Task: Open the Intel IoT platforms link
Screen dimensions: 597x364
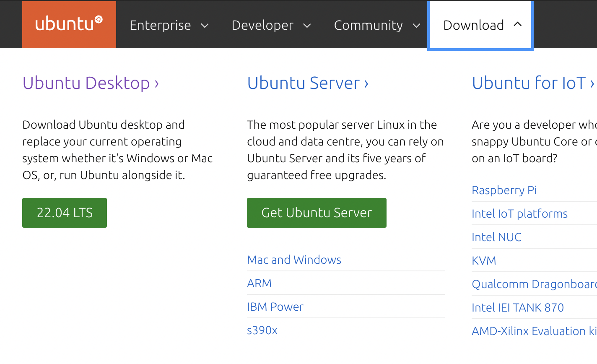Action: pyautogui.click(x=519, y=214)
